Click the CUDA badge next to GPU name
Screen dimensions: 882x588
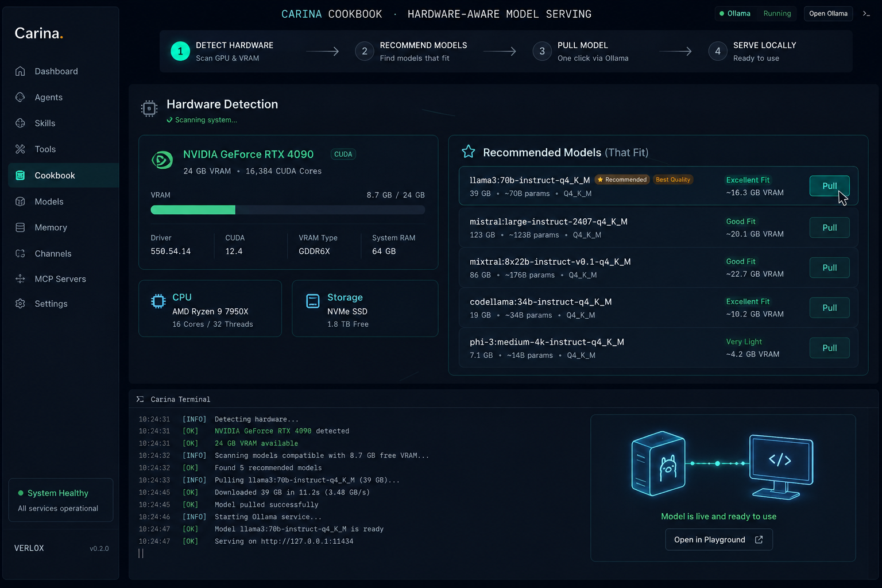[343, 154]
